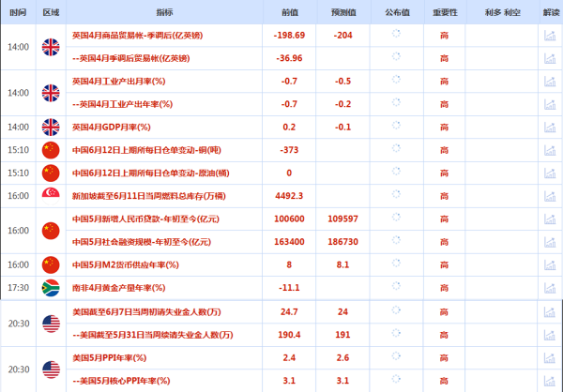Viewport: 563px width, 392px height.
Task: Open 中国5月新增人民币贷款 indicator
Action: [x=145, y=219]
